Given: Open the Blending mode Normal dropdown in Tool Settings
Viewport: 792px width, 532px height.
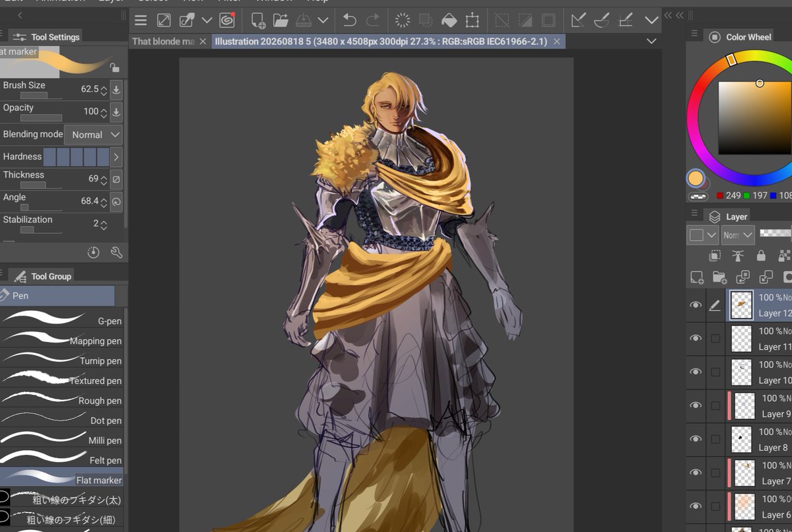Looking at the screenshot, I should [94, 135].
